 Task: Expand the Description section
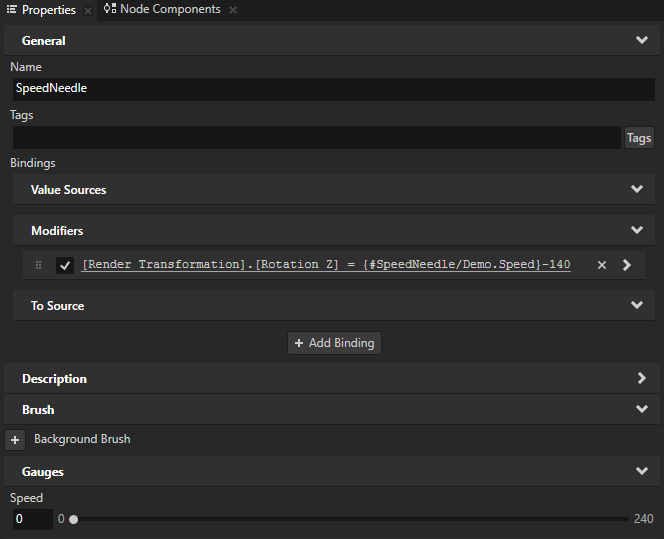click(x=642, y=378)
